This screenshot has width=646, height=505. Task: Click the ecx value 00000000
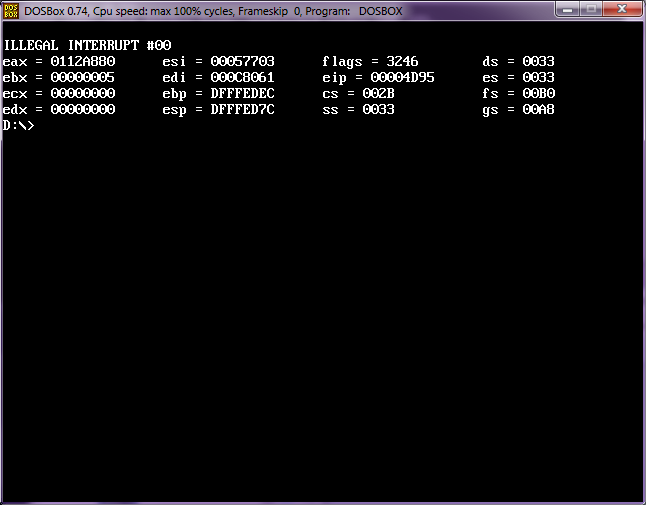pos(83,94)
